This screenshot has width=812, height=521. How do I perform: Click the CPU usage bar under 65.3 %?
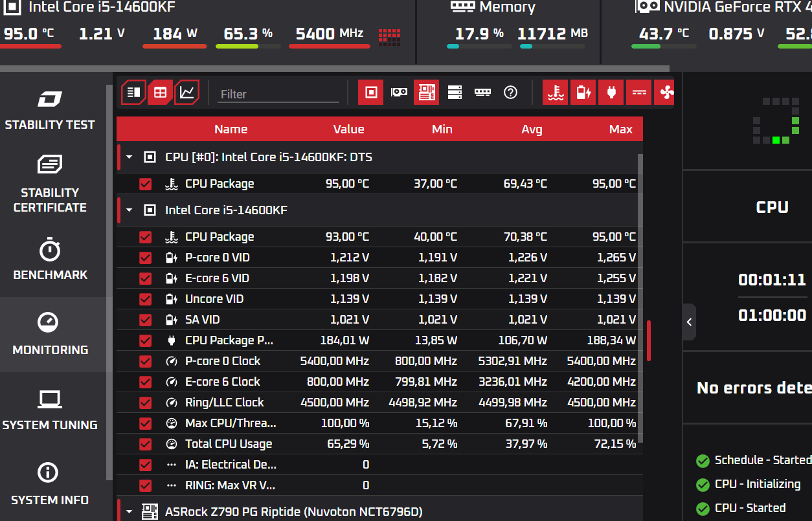pos(248,47)
